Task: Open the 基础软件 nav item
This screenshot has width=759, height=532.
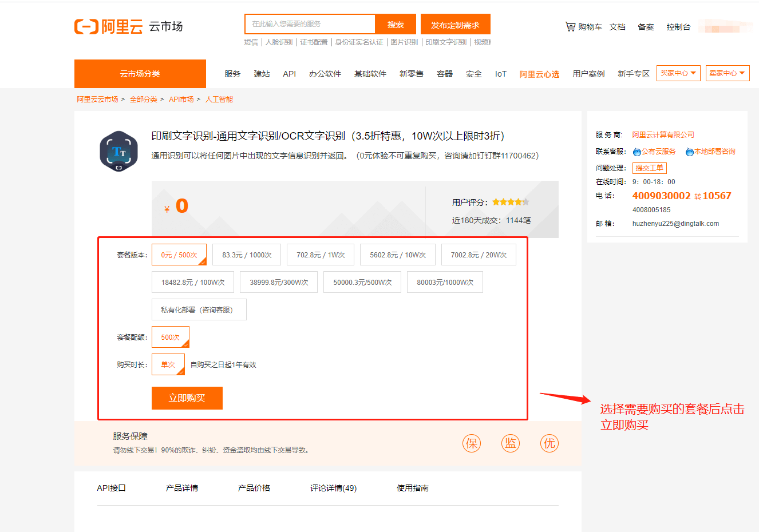Action: point(370,74)
